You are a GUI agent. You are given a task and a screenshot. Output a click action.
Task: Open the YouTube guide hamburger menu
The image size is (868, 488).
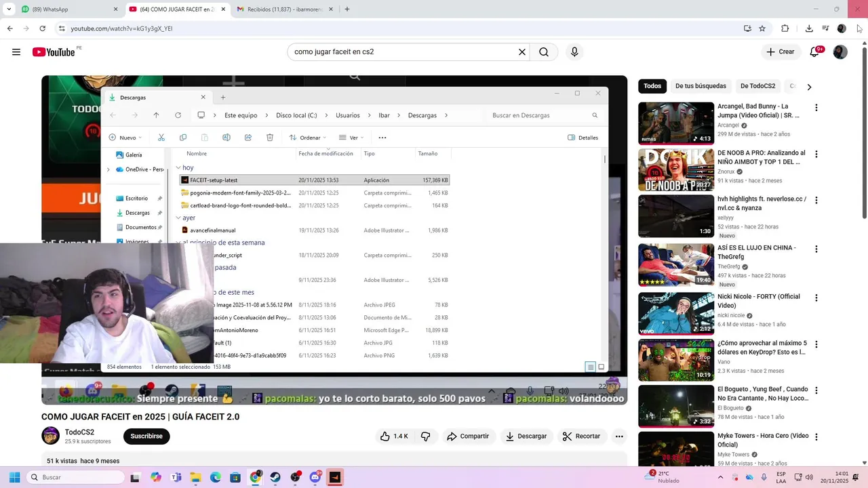16,52
